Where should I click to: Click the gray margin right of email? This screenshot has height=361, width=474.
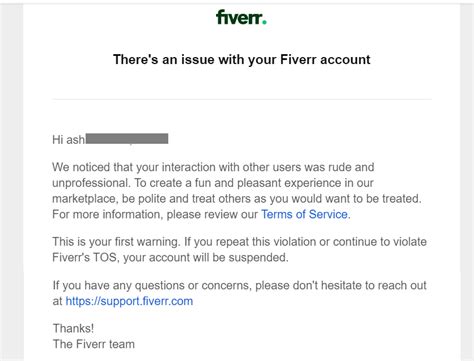[x=467, y=182]
